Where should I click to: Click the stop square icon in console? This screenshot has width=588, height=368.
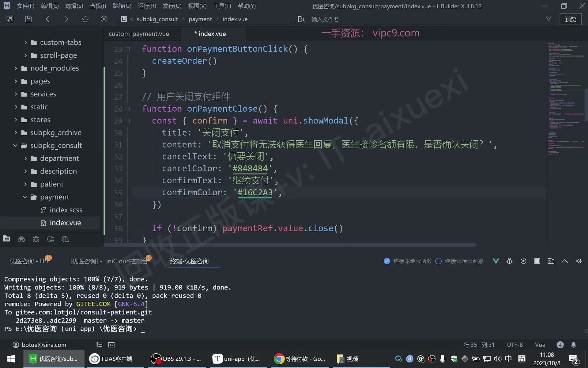(537, 261)
